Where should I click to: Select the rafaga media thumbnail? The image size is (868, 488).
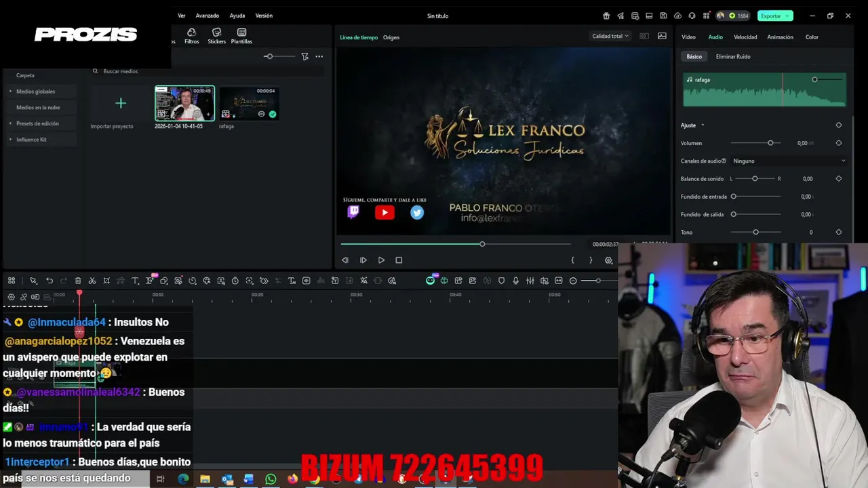(x=248, y=103)
